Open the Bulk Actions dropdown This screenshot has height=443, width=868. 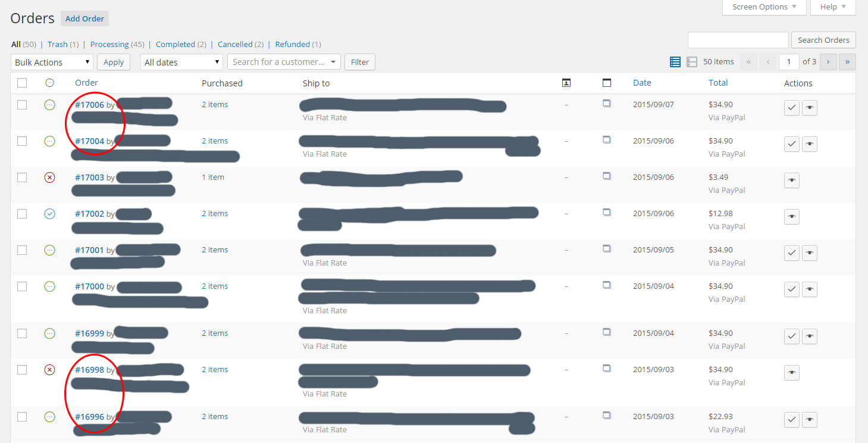[x=52, y=62]
